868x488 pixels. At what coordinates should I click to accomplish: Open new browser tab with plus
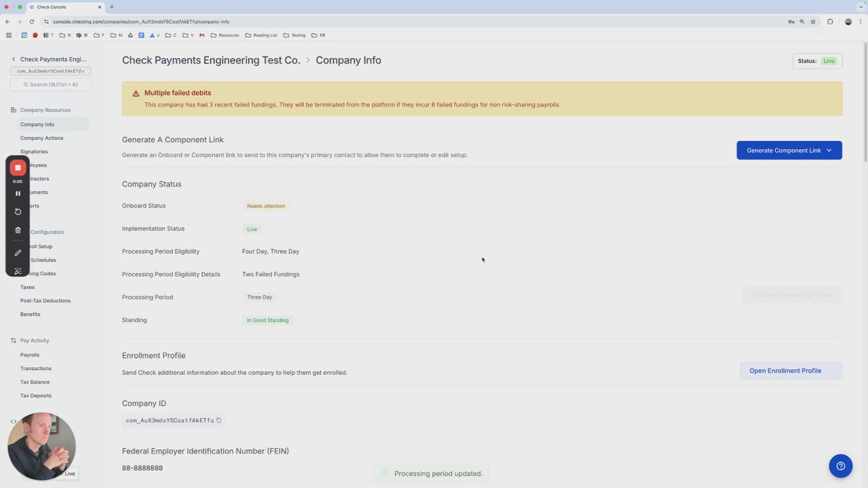pos(112,7)
